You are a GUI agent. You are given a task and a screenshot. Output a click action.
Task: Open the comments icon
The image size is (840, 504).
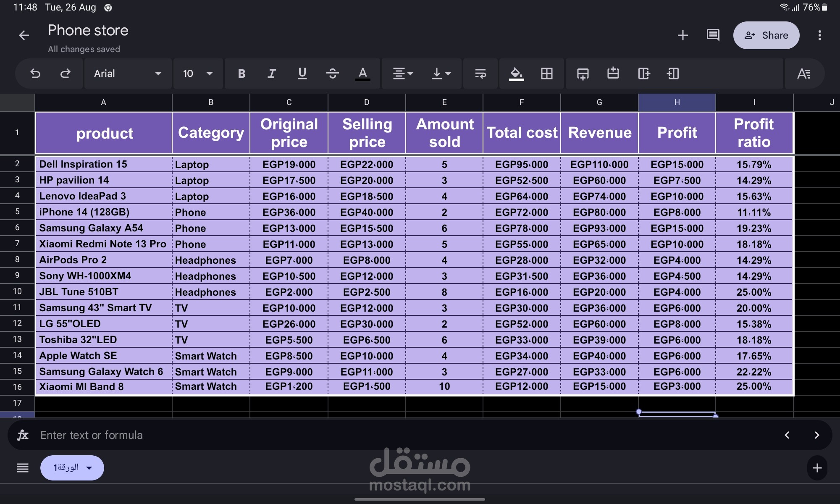(713, 35)
